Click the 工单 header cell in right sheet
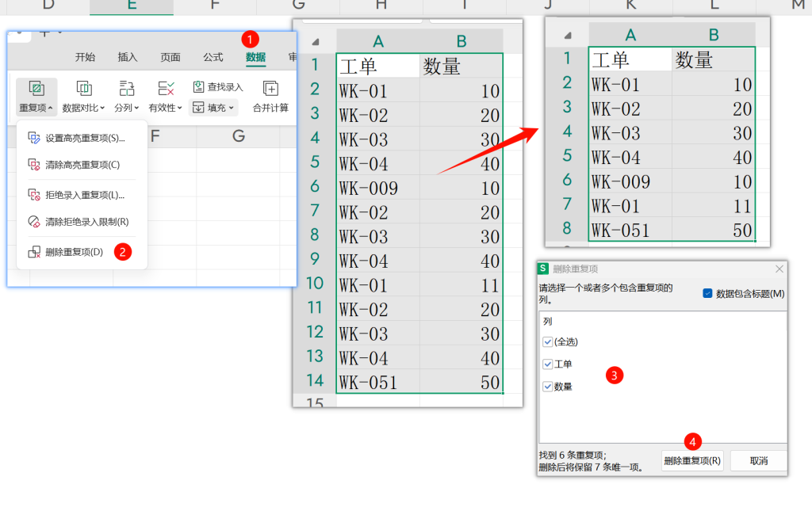This screenshot has width=812, height=511. coord(630,59)
